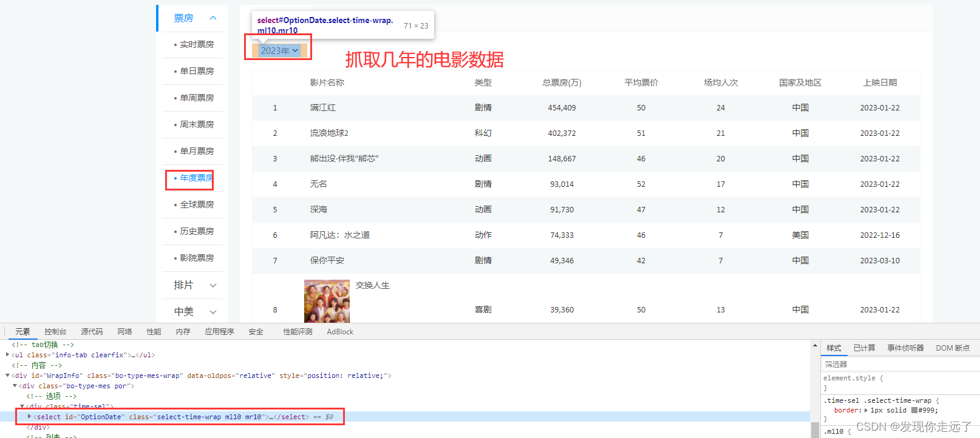Screen dimensions: 980x438
Task: Switch to the 内存 DevTools tab
Action: point(183,332)
